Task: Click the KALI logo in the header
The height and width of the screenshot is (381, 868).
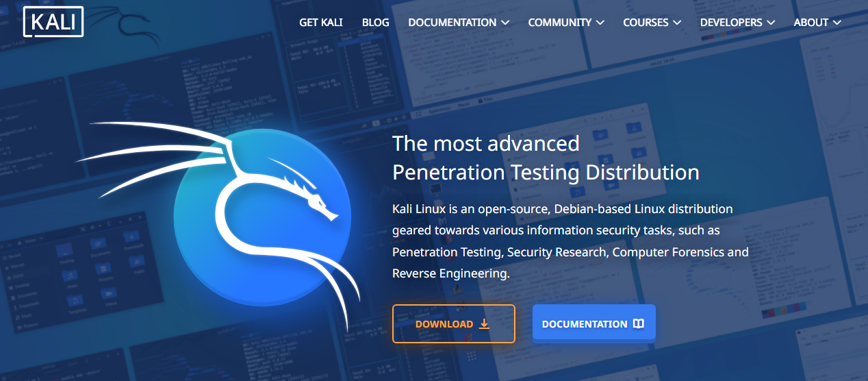Action: 53,22
